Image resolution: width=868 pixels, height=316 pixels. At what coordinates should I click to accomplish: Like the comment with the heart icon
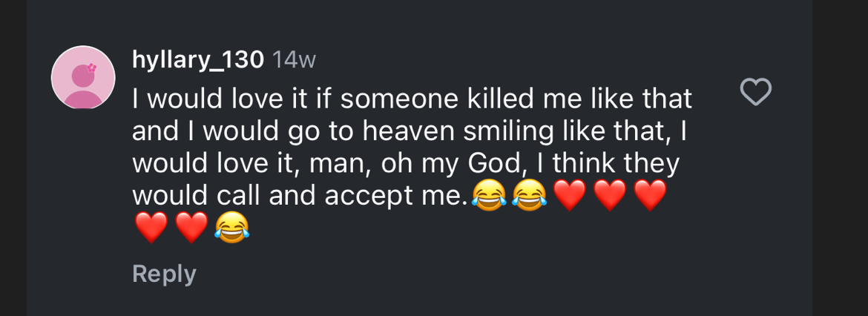coord(757,93)
